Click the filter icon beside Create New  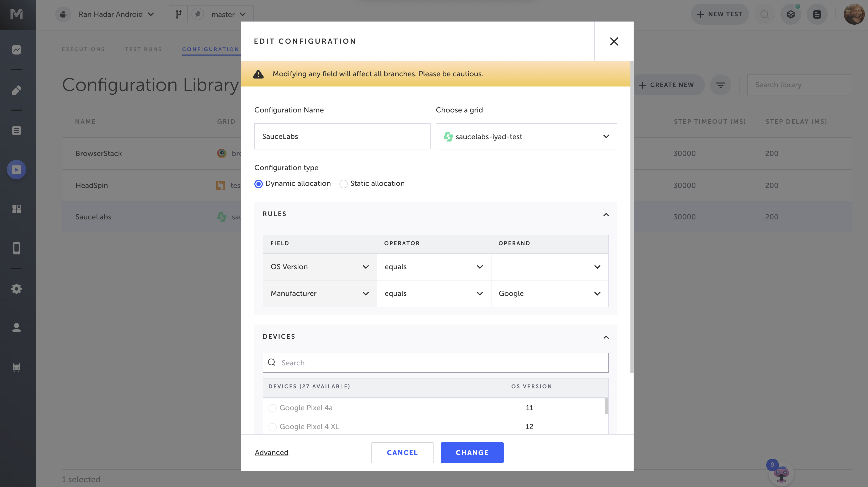720,85
